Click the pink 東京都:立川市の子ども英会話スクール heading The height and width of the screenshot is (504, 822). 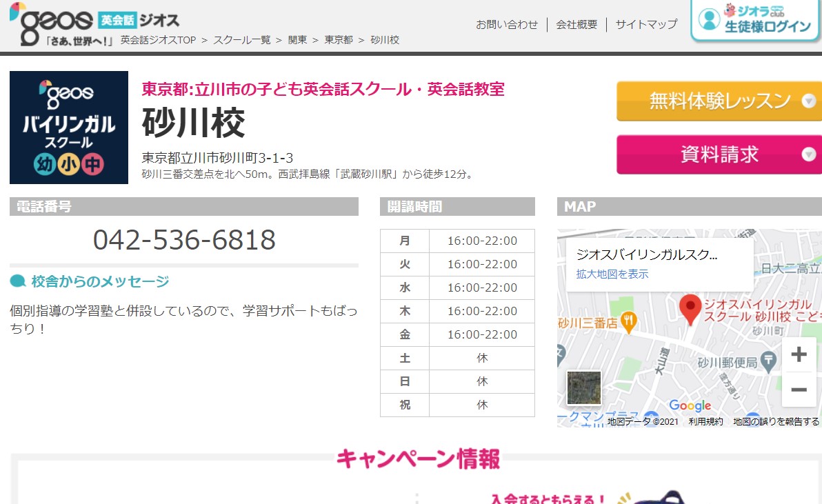pyautogui.click(x=323, y=89)
